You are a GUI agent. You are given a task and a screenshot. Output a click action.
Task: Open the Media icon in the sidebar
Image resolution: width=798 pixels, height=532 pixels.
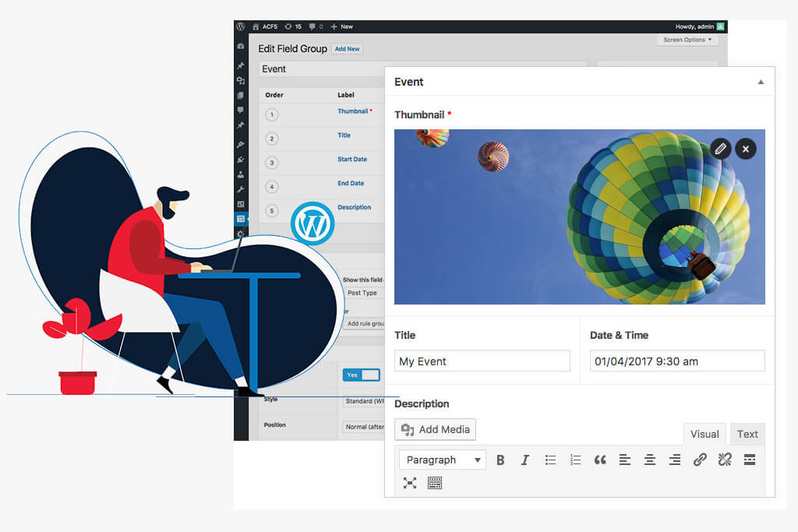click(241, 80)
